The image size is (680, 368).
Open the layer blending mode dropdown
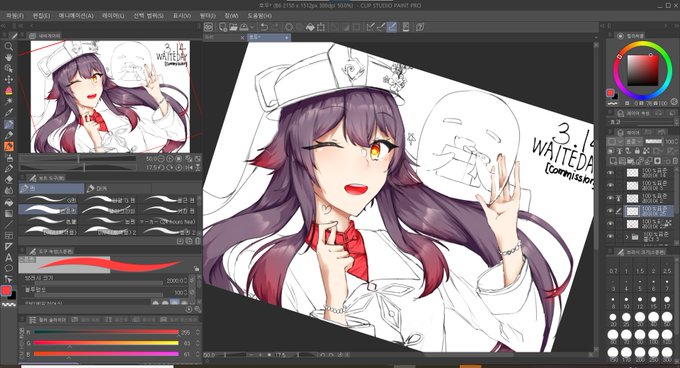click(633, 141)
